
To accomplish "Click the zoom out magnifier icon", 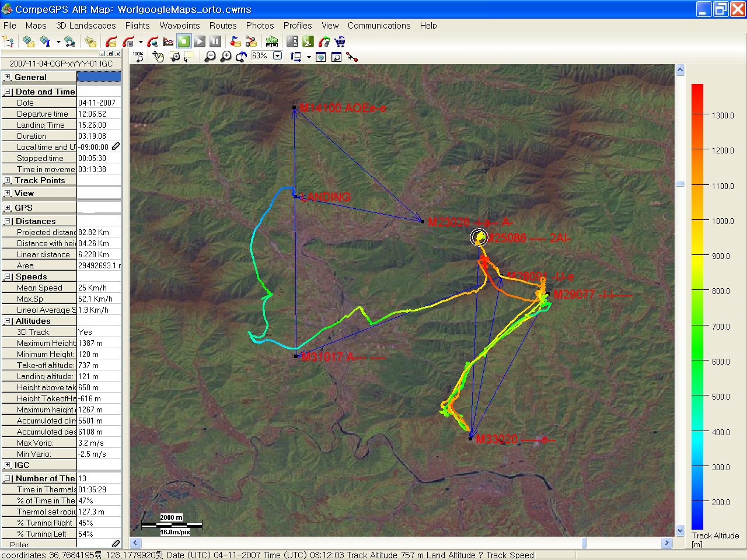I will [x=210, y=57].
